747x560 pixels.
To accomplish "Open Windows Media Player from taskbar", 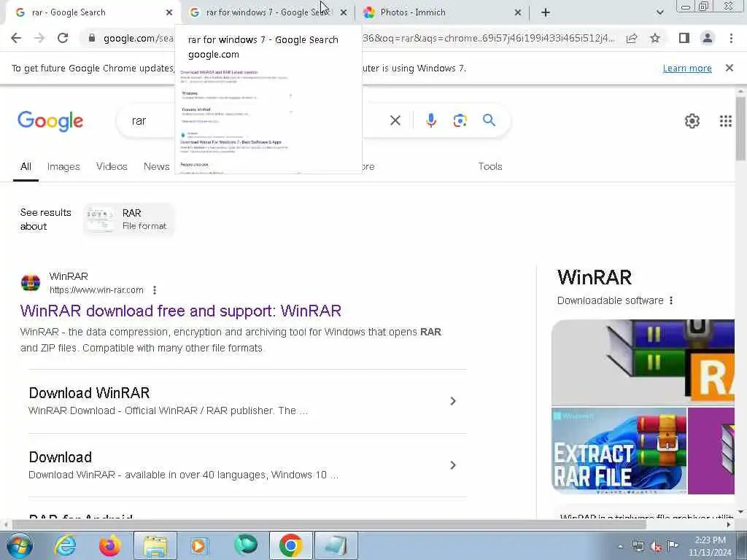I will [198, 545].
